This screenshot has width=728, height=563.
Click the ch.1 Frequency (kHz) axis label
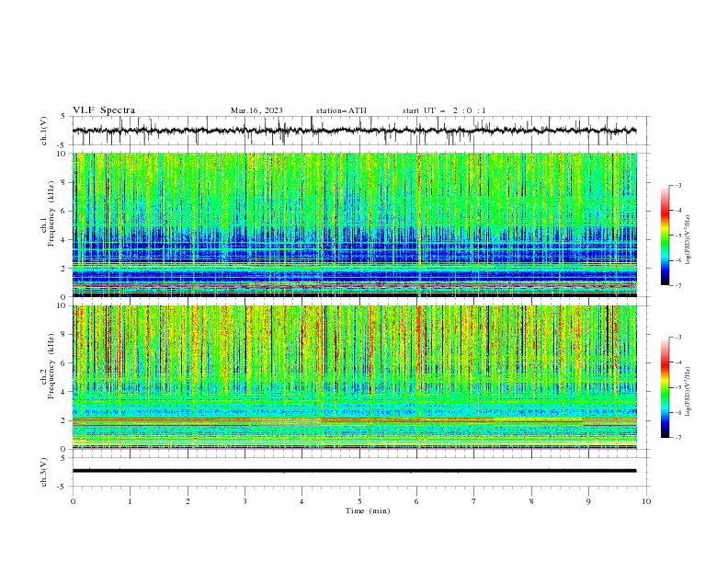[x=48, y=214]
